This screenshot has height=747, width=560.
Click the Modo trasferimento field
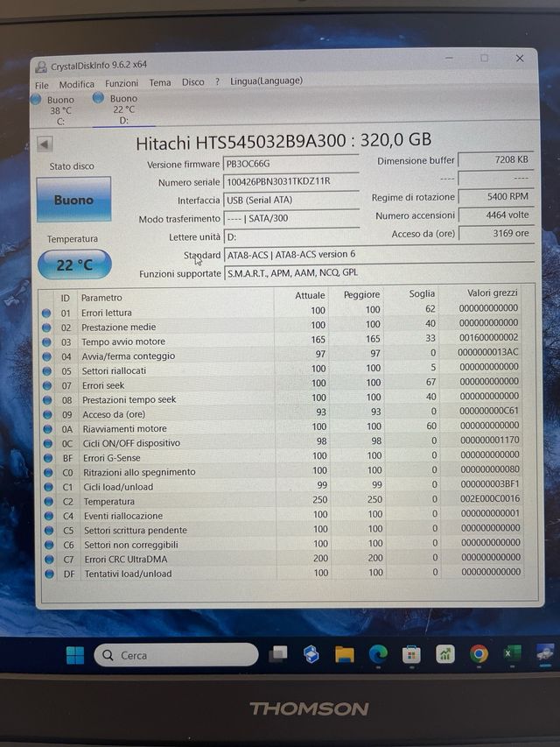click(291, 218)
